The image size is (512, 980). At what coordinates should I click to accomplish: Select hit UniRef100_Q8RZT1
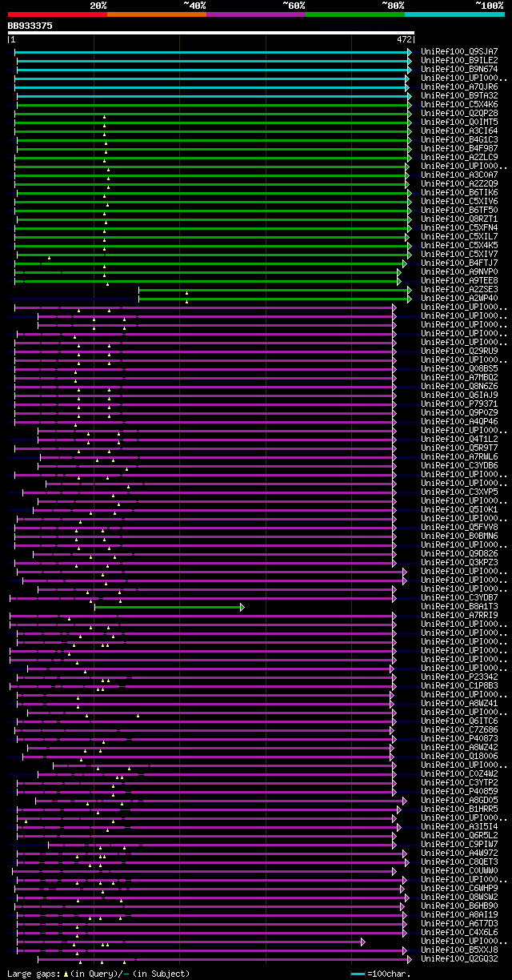tap(459, 219)
